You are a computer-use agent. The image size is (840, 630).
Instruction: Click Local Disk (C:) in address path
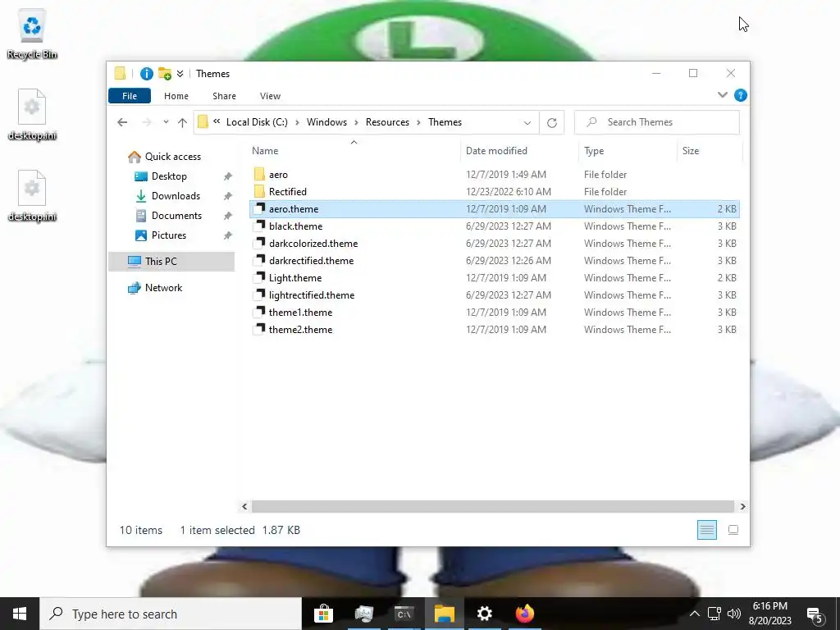[x=257, y=122]
